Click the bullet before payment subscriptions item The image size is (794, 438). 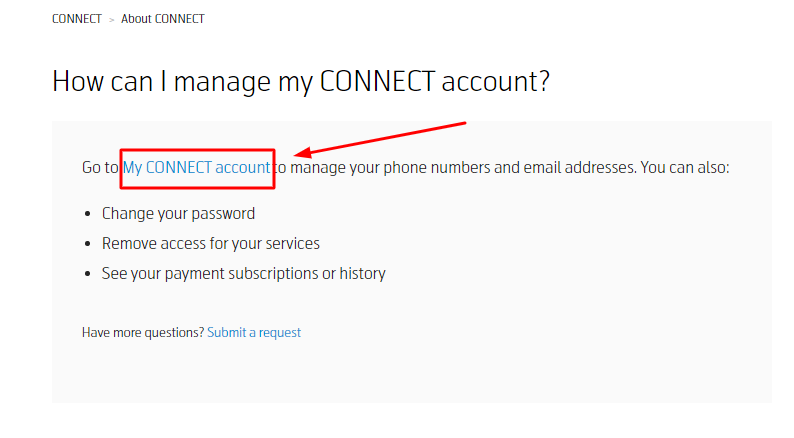(x=88, y=274)
